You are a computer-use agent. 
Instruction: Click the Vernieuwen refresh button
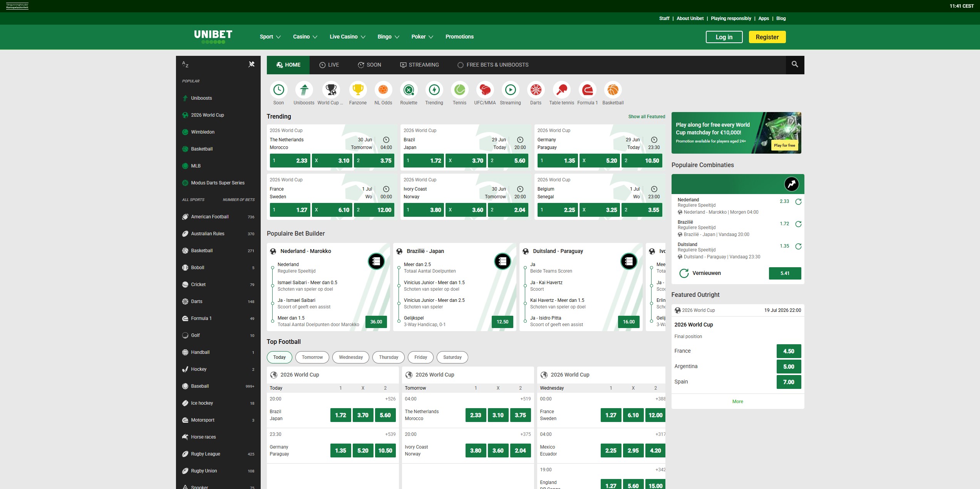pyautogui.click(x=700, y=273)
